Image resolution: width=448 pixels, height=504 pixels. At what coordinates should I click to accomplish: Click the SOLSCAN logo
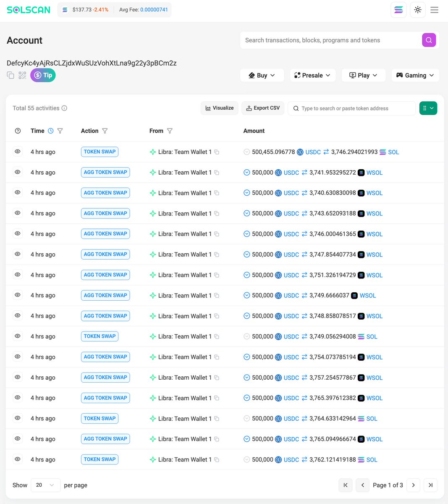click(x=28, y=9)
